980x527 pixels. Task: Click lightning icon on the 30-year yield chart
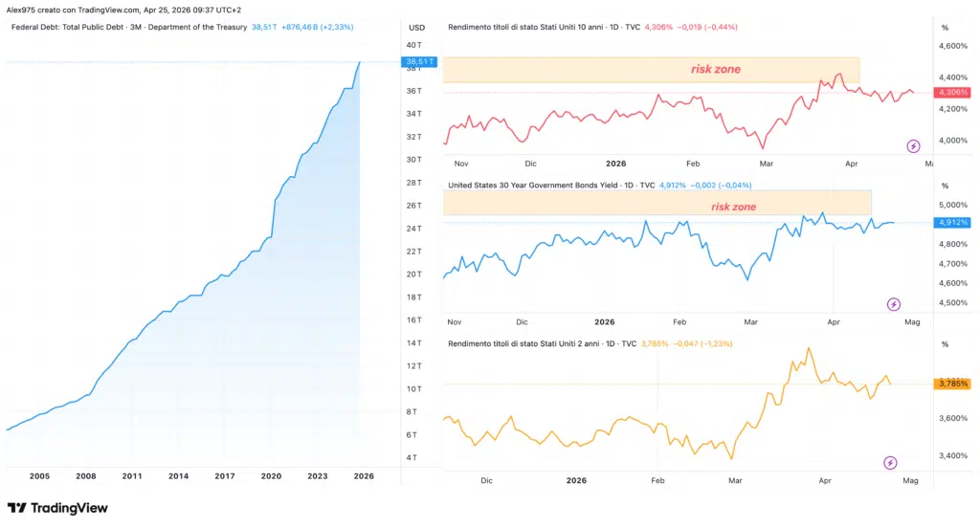click(893, 304)
